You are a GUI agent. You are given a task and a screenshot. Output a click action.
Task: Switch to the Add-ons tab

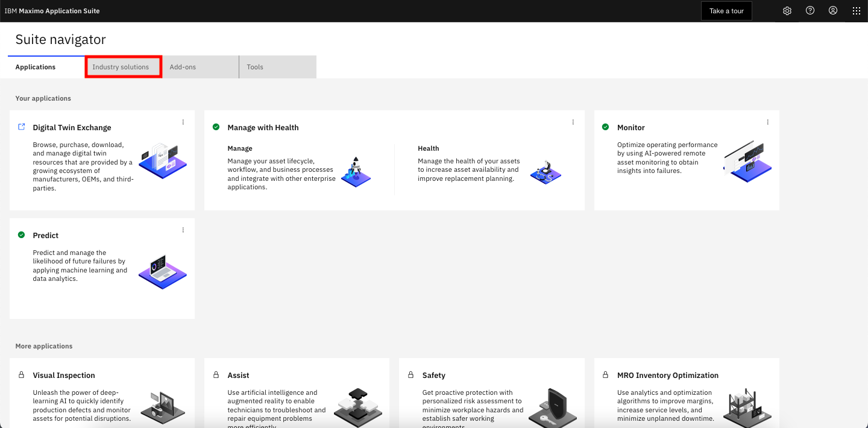[201, 67]
